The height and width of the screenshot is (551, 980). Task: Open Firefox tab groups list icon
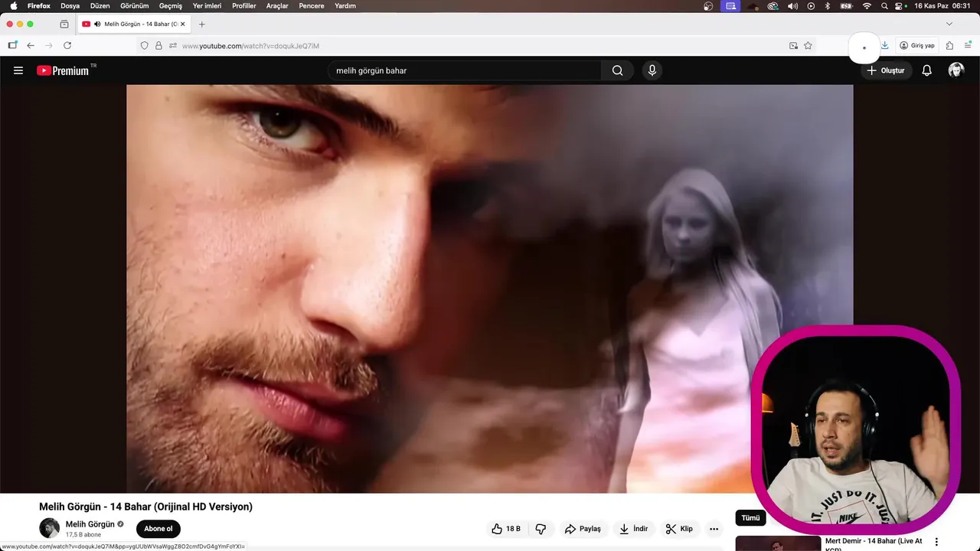tap(64, 24)
